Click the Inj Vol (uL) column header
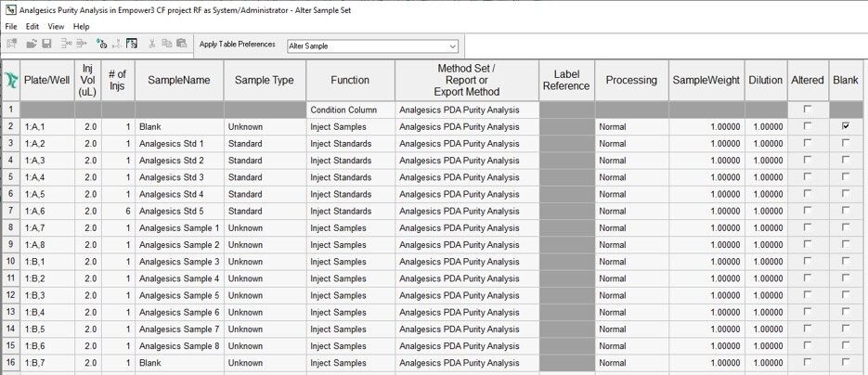 click(88, 80)
